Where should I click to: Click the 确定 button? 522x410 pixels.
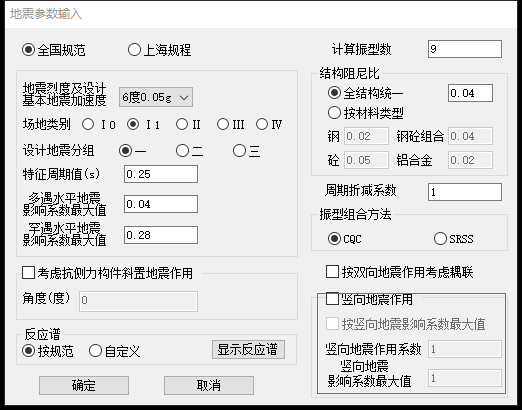[84, 386]
